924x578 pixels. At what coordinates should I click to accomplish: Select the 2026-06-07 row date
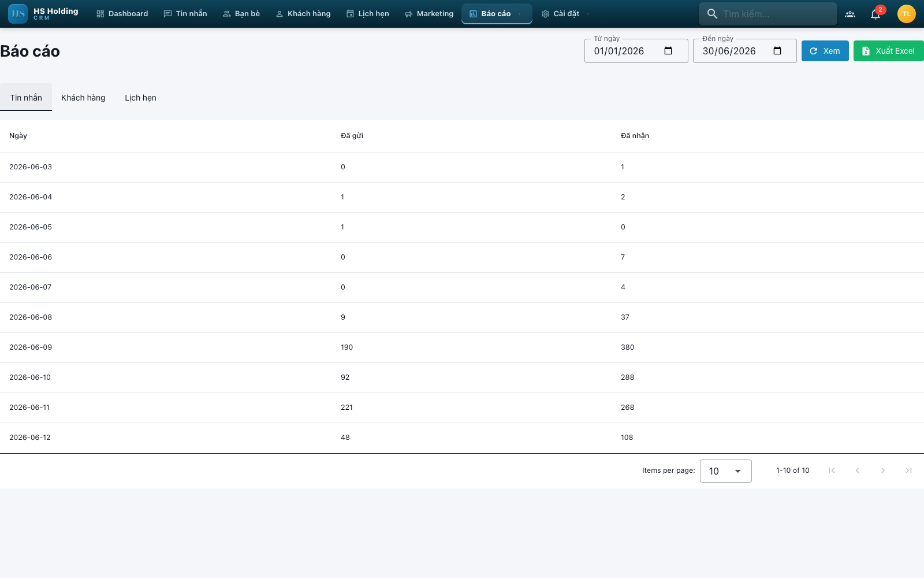[x=31, y=287]
